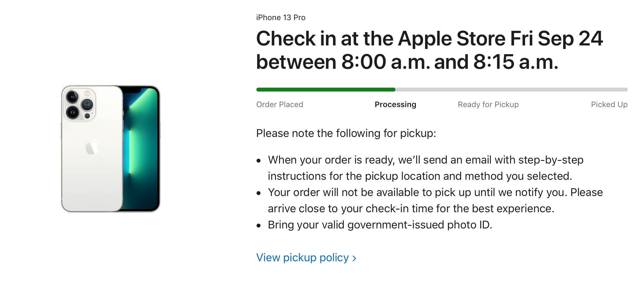
Task: Click the LiDAR sensor dot below the right lens
Action: coord(87,116)
